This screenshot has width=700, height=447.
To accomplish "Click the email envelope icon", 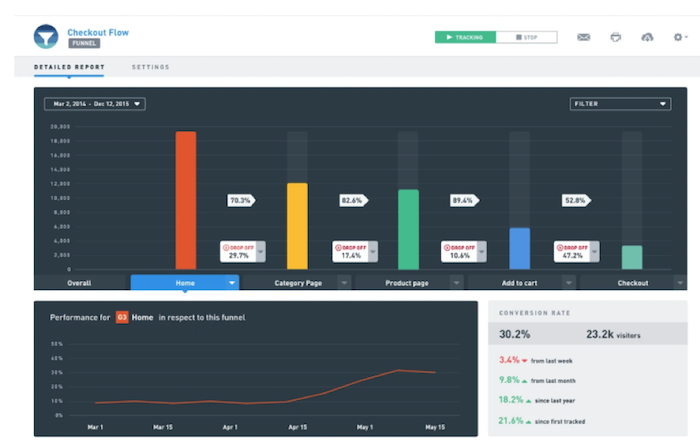I will coord(583,37).
